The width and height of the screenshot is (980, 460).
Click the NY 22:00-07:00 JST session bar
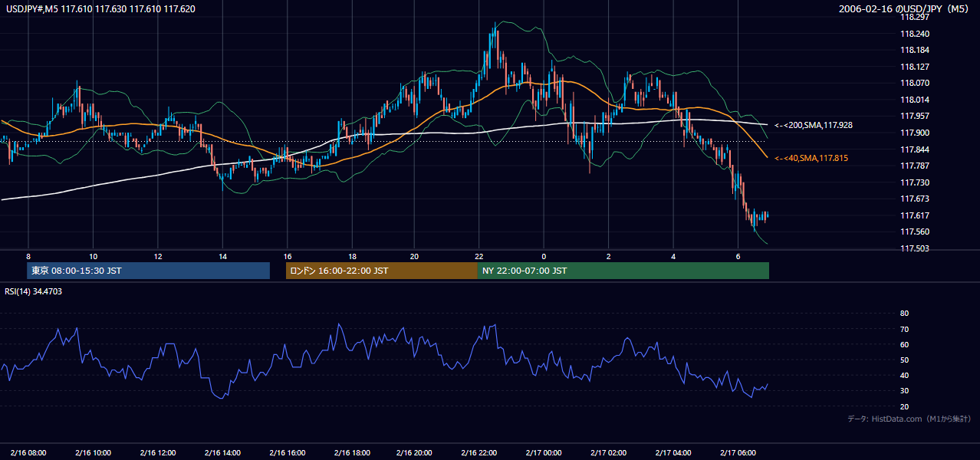(623, 271)
